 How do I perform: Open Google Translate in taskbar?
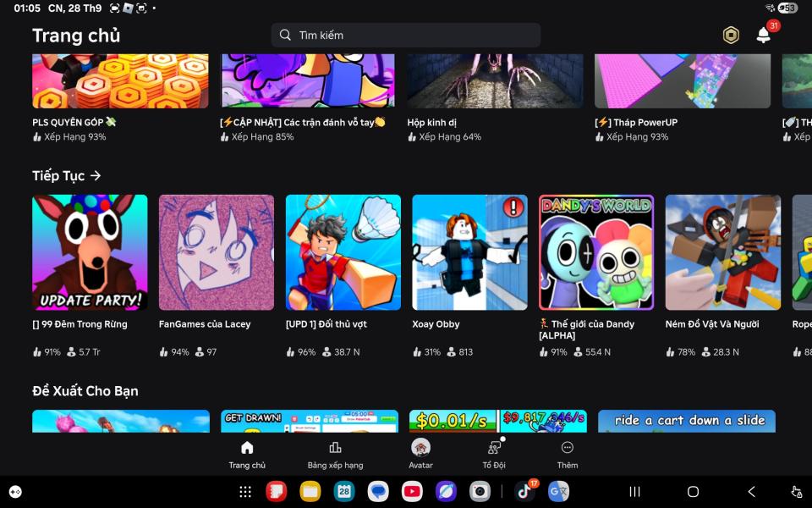[x=558, y=491]
